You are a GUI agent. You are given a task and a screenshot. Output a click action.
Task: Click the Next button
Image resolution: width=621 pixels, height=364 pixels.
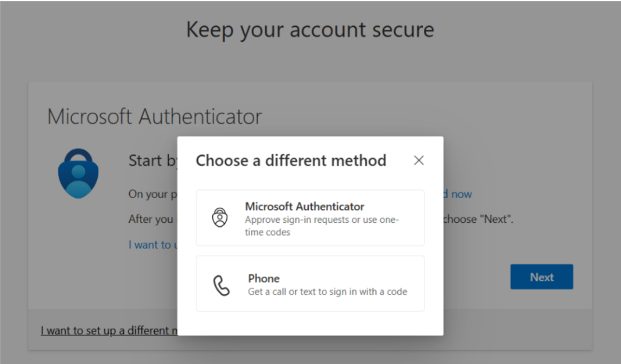click(x=541, y=276)
